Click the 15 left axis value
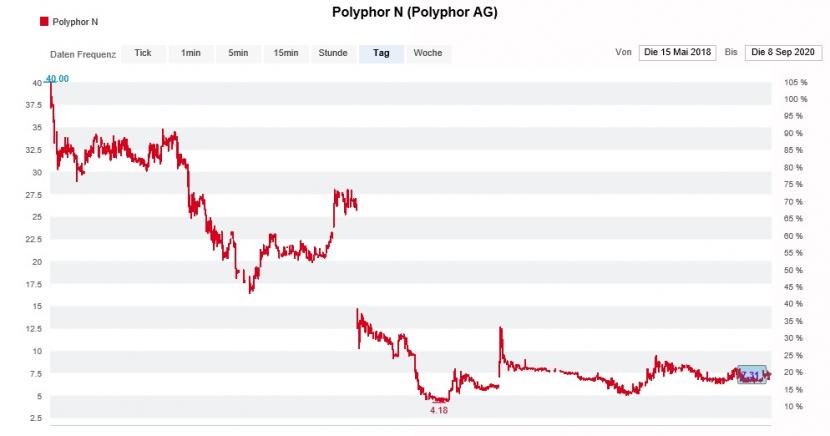 coord(37,306)
